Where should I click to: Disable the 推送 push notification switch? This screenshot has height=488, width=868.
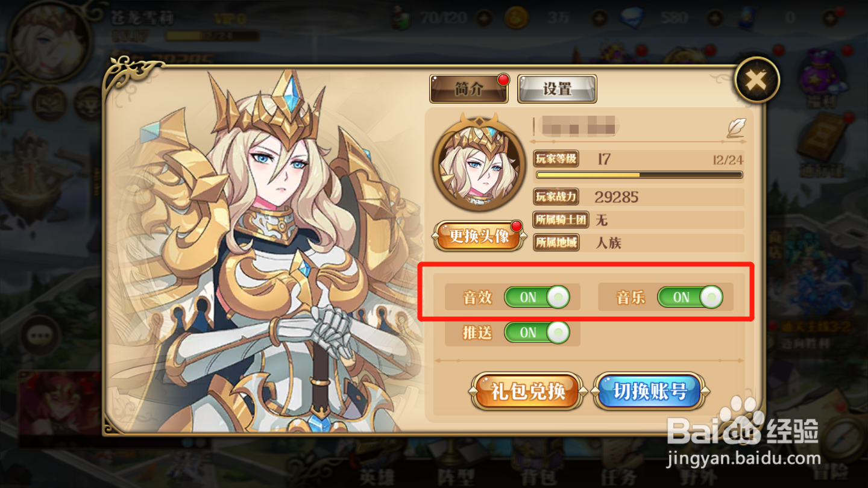536,333
